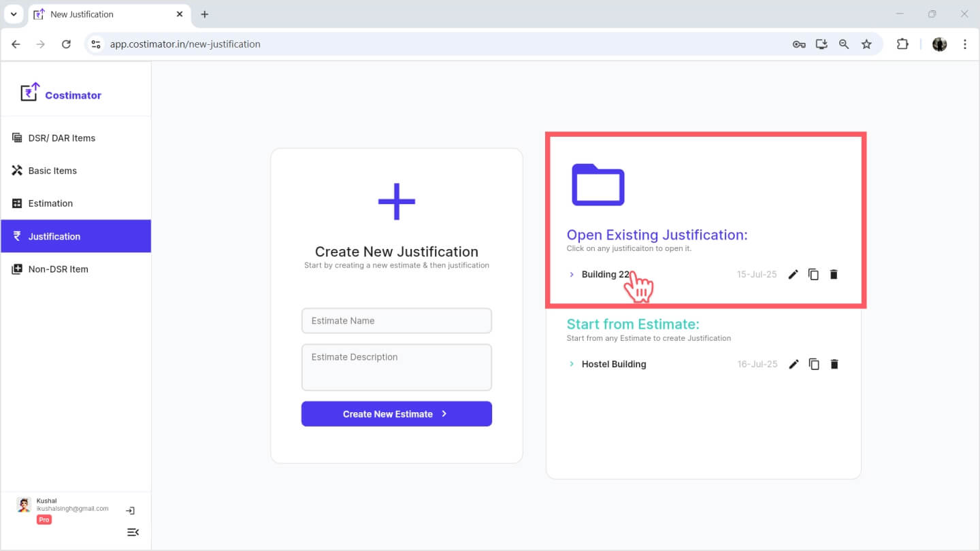View site information icon in address bar
The height and width of the screenshot is (551, 980).
(x=96, y=44)
